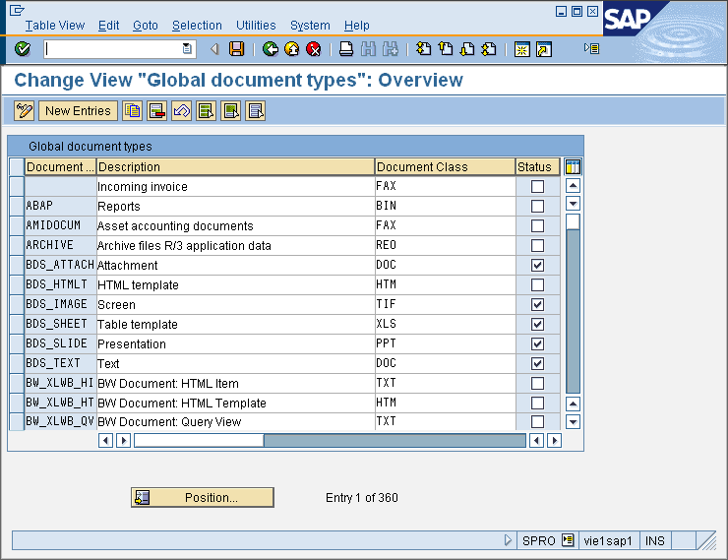The width and height of the screenshot is (728, 560).
Task: Toggle Status checkbox for ARCHIVE row
Action: coord(537,246)
